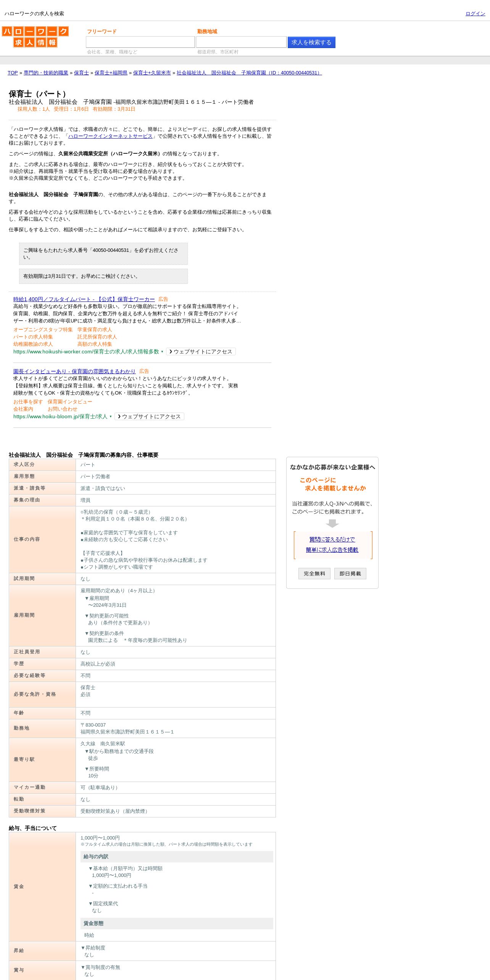Open the ログイン link
The width and height of the screenshot is (490, 980).
pos(475,14)
